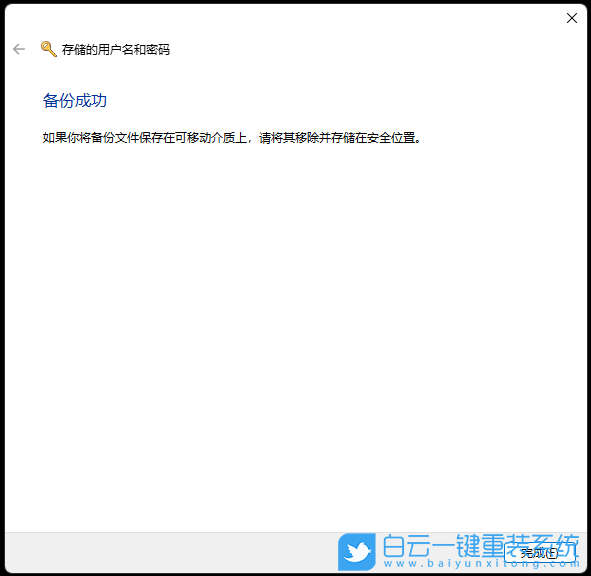591x576 pixels.
Task: Click the backup file safe location message
Action: [x=232, y=138]
